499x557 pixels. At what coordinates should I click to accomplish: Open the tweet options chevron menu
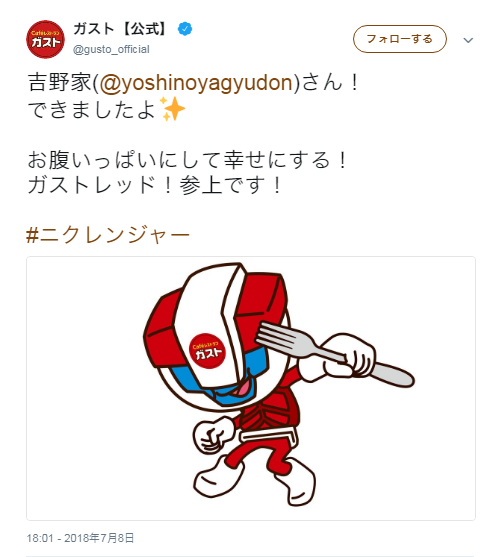click(468, 40)
